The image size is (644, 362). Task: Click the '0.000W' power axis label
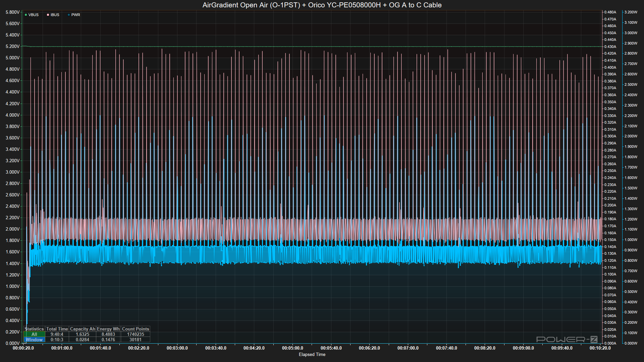(631, 343)
